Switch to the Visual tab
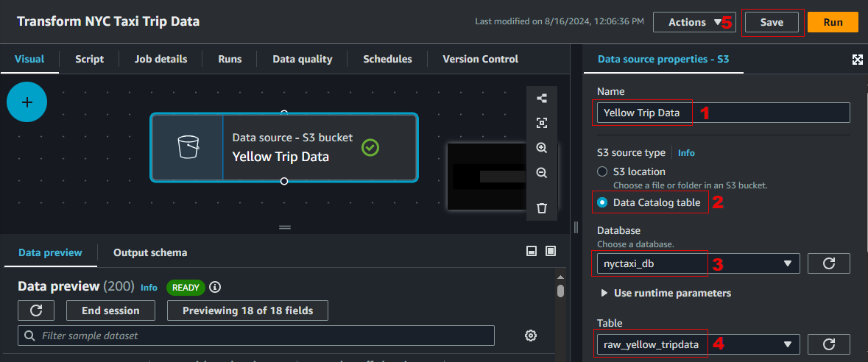This screenshot has width=868, height=362. tap(29, 59)
